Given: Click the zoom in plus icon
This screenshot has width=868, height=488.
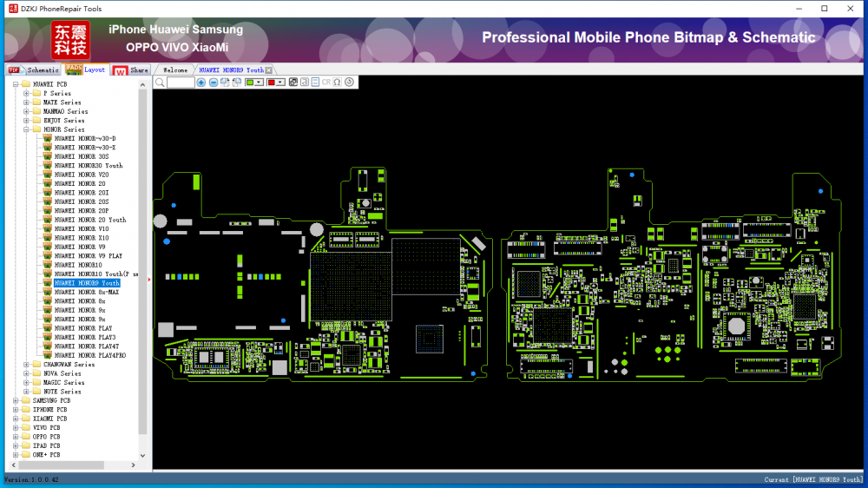Looking at the screenshot, I should (x=201, y=82).
